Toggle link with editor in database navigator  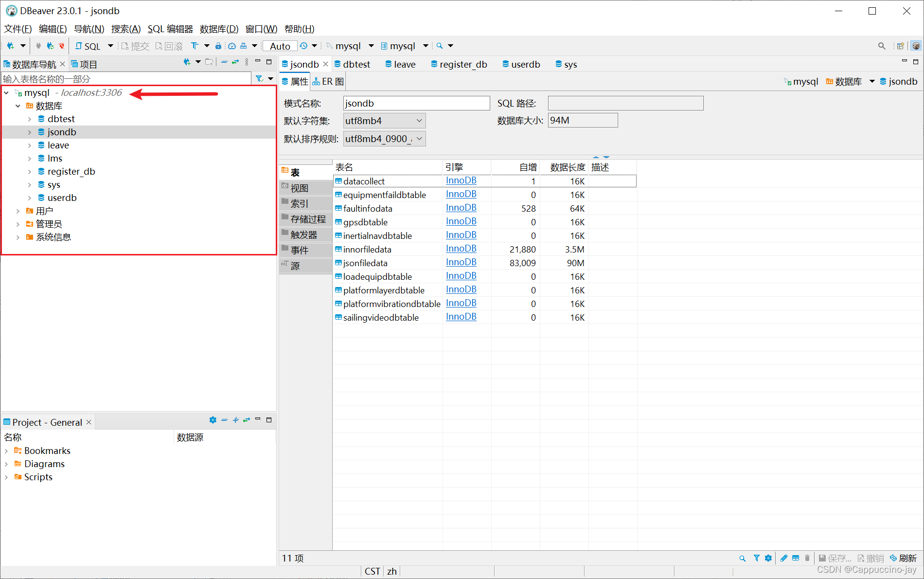pyautogui.click(x=235, y=62)
